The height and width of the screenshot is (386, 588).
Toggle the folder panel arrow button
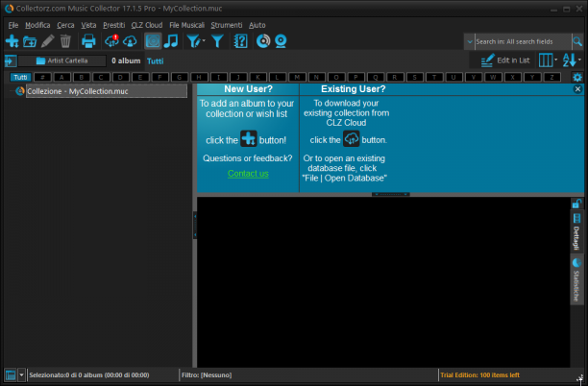click(11, 60)
